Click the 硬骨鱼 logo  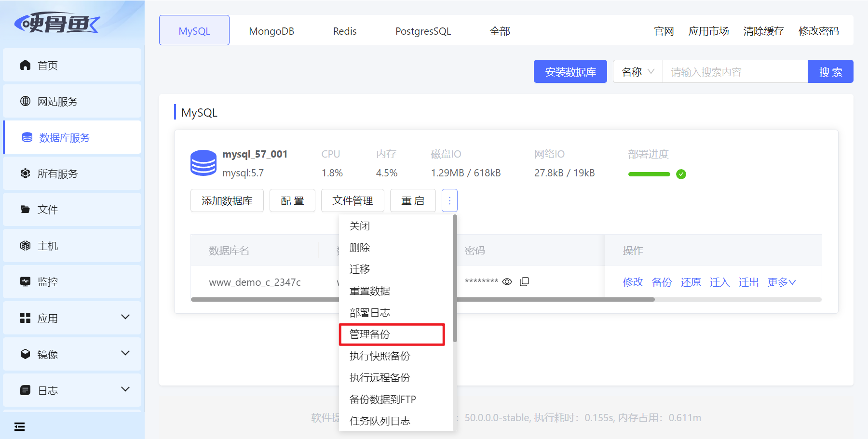(x=57, y=23)
